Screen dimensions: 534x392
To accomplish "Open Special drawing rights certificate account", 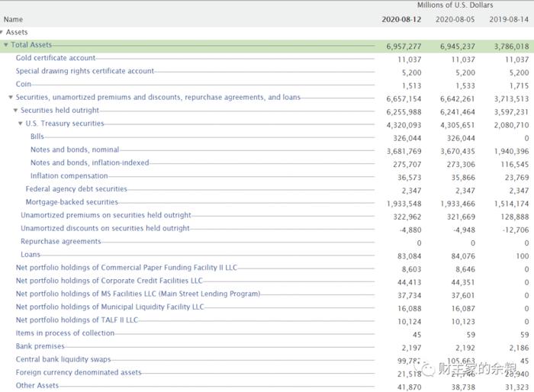I will tap(85, 71).
